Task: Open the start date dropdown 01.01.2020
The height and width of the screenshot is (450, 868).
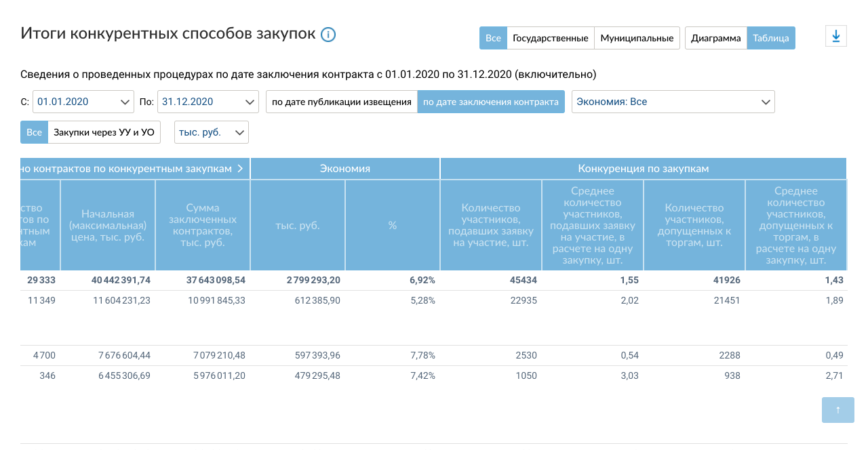Action: coord(83,102)
